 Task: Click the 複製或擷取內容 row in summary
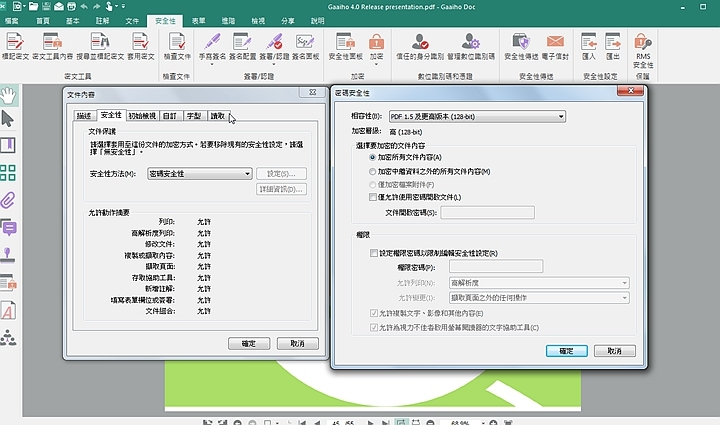point(168,255)
